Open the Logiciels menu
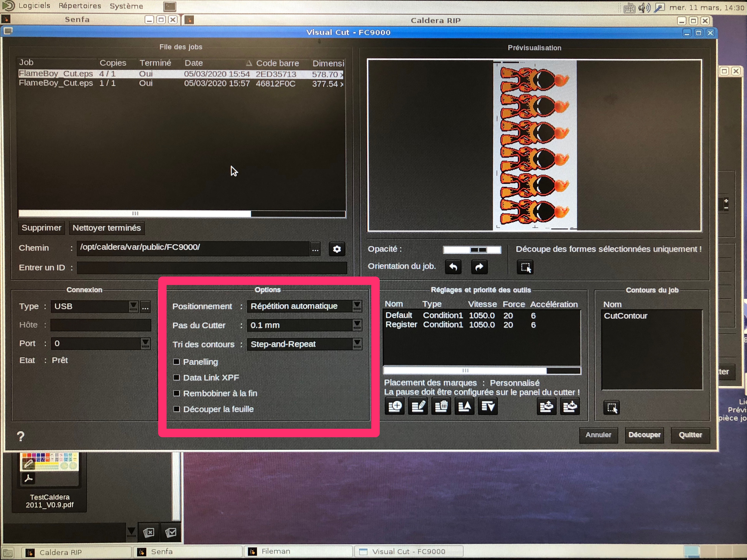Image resolution: width=747 pixels, height=560 pixels. 34,6
